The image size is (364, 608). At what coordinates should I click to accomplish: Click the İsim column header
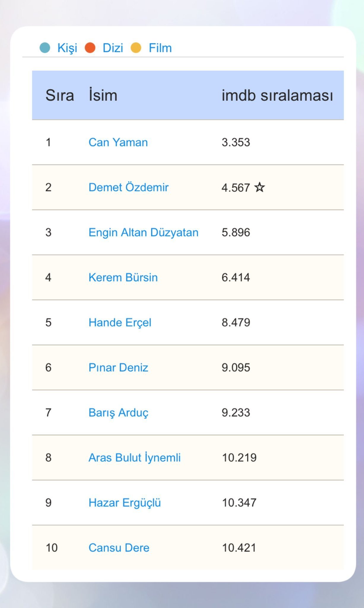pyautogui.click(x=103, y=96)
